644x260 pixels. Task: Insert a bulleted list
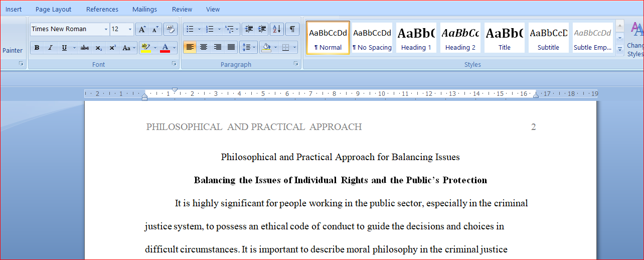pyautogui.click(x=190, y=29)
